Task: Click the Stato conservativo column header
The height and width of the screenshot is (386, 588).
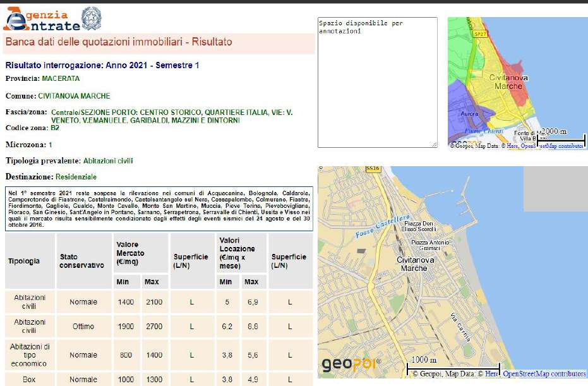Action: pos(82,261)
